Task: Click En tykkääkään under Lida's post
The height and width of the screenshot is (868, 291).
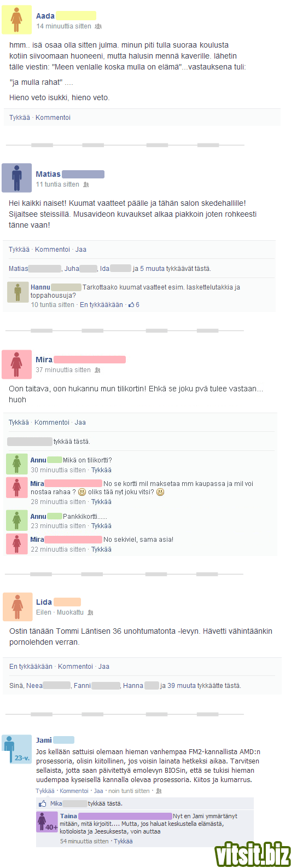Action: 31,667
